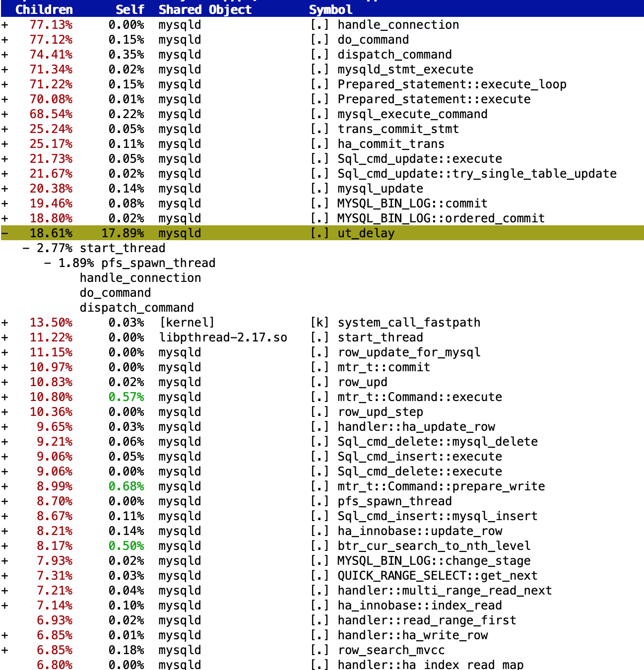Select the ut_delay symbol name
The height and width of the screenshot is (670, 644).
(366, 233)
